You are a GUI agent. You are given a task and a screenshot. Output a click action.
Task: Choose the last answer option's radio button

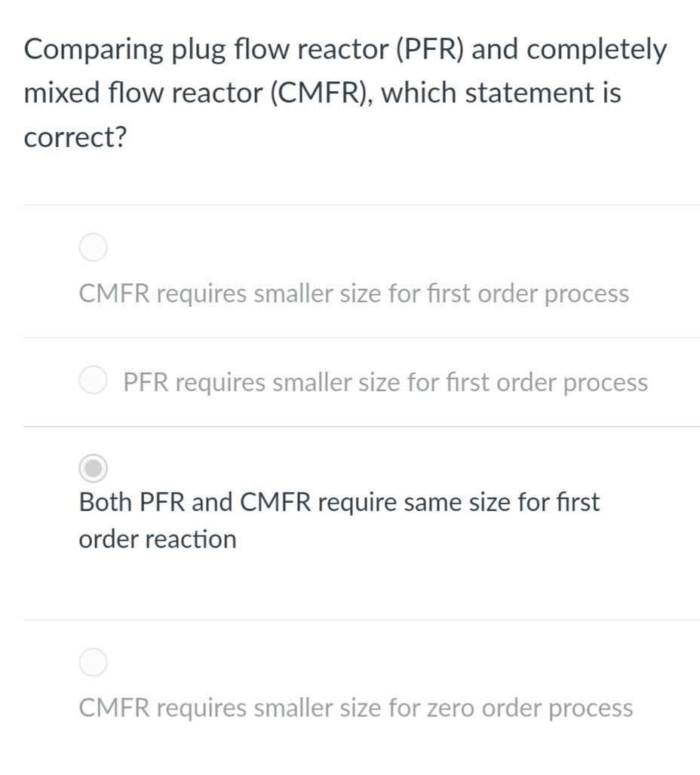pos(93,662)
